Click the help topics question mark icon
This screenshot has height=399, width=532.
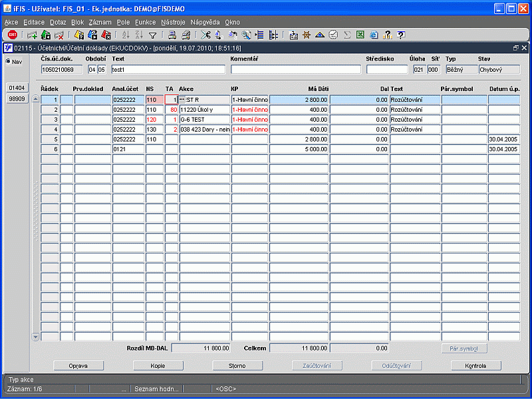coord(388,35)
